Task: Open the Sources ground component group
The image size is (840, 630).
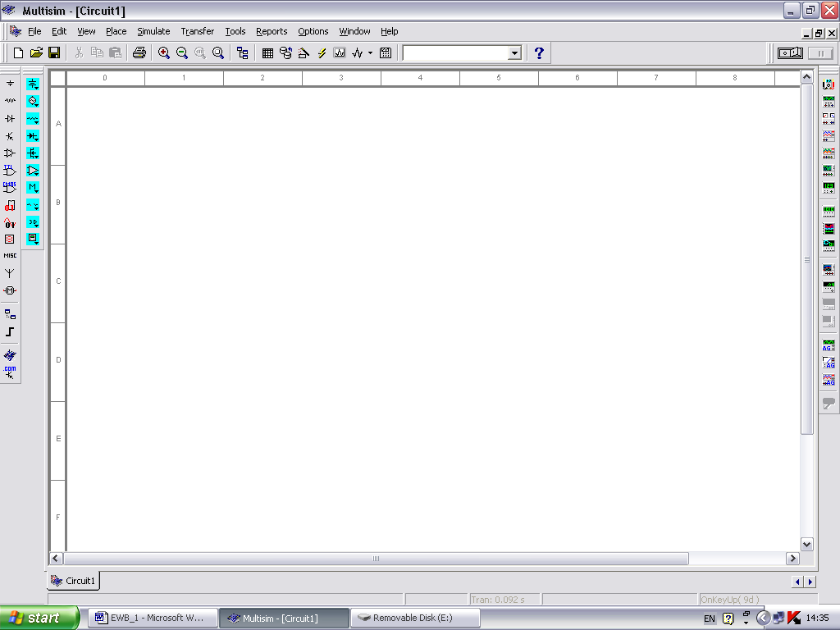Action: point(10,83)
